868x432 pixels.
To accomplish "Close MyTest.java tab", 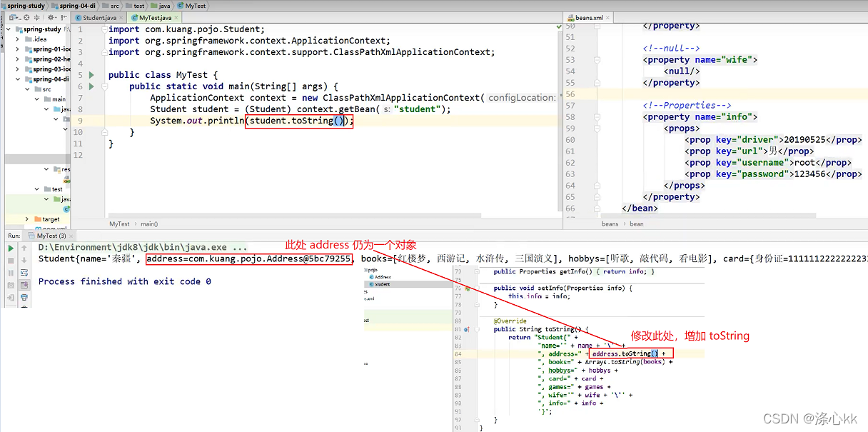I will tap(176, 17).
